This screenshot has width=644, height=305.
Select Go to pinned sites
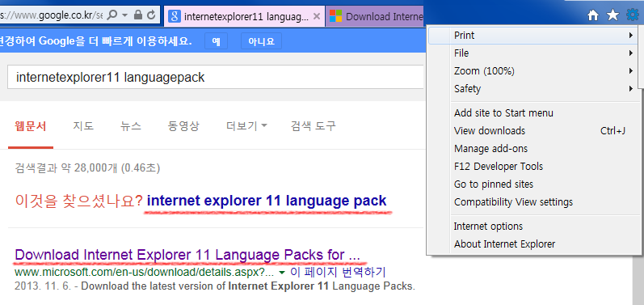[532, 184]
